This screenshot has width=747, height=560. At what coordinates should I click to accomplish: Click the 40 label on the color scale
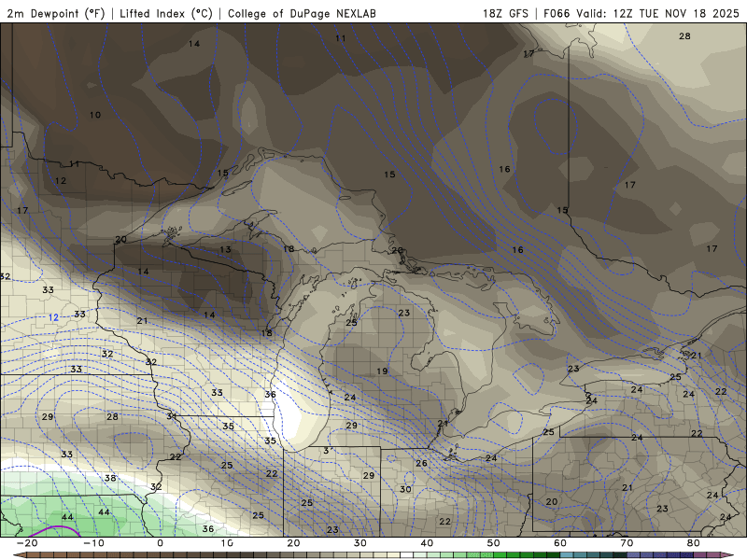point(427,543)
